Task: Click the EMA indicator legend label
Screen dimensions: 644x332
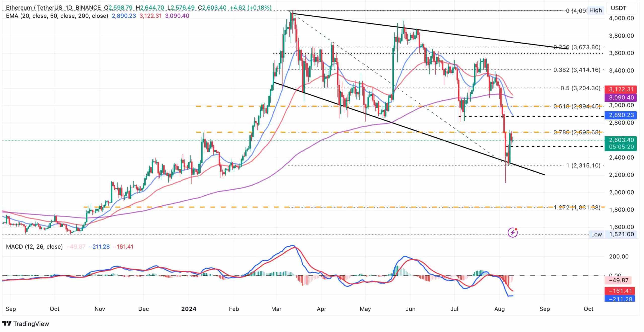Action: pos(57,16)
